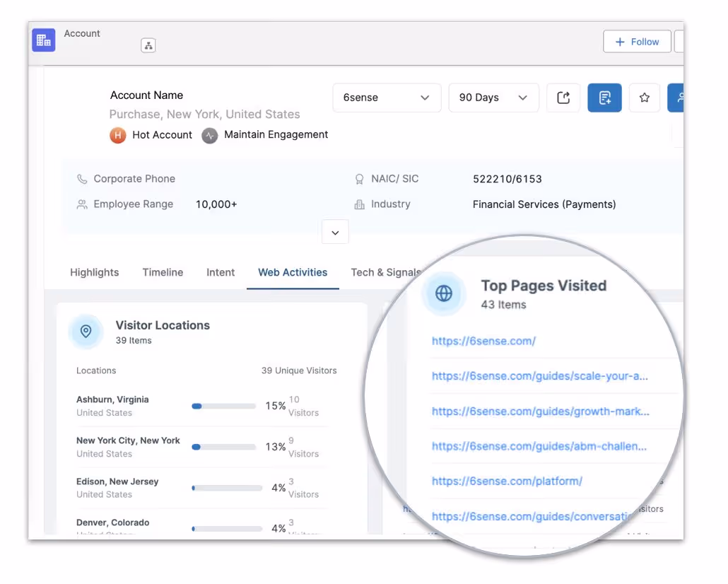728x584 pixels.
Task: Click the 43 Items count
Action: click(504, 305)
